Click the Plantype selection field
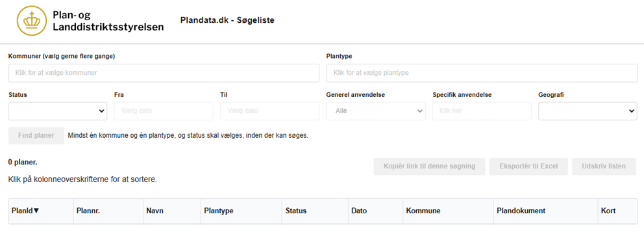644x234 pixels. [x=482, y=73]
